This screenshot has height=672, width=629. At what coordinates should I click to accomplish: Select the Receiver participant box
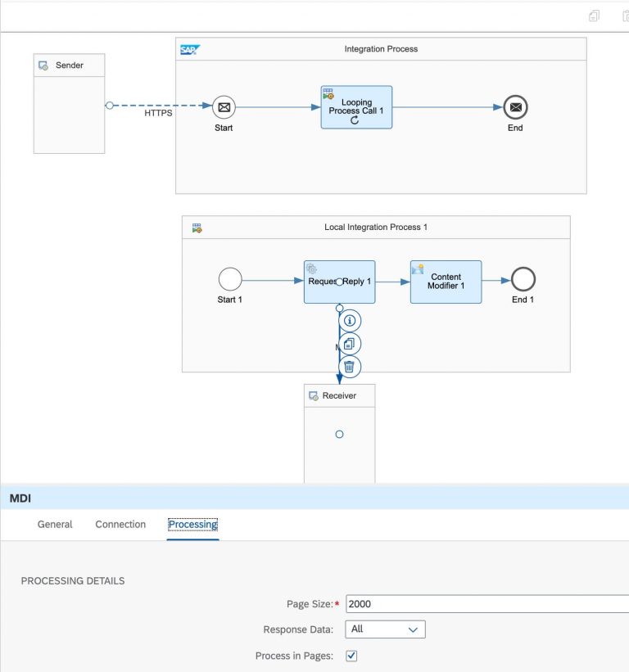click(x=339, y=395)
